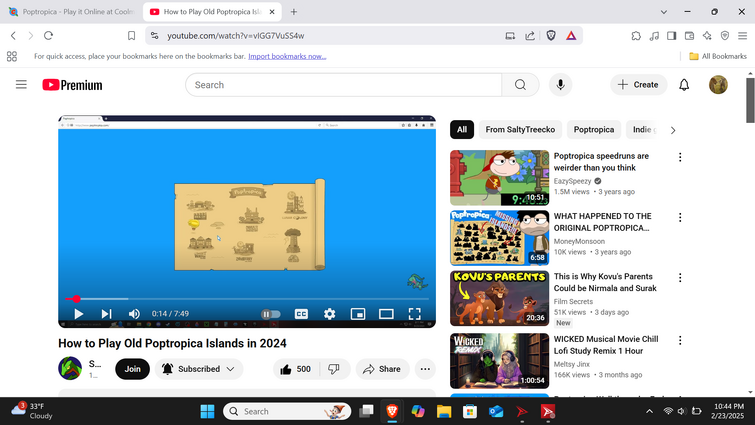Click the YouTube search input field
Viewport: 755px width, 425px height.
[x=343, y=85]
